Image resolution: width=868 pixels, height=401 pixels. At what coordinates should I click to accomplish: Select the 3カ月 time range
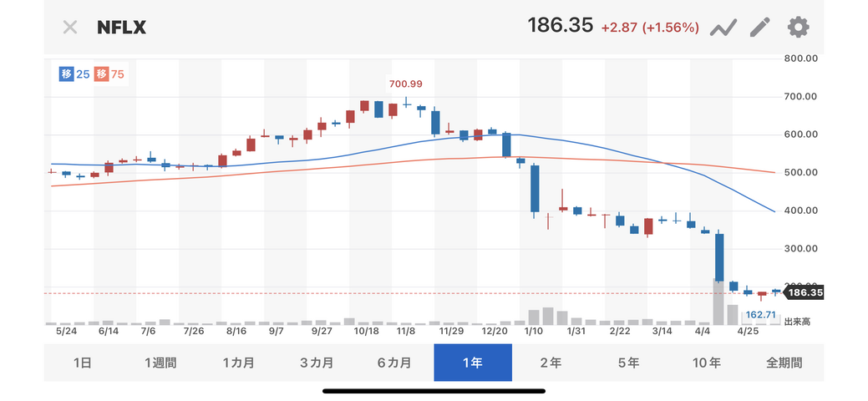(x=317, y=363)
